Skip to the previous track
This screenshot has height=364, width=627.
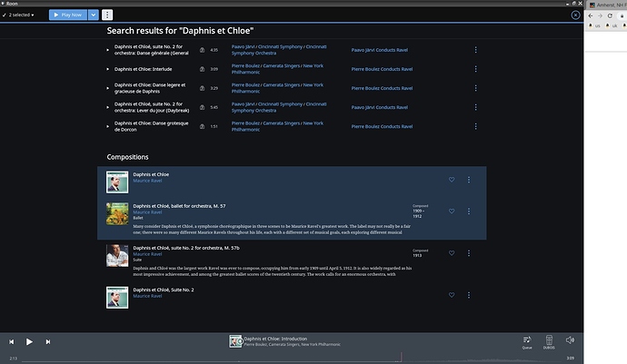[12, 342]
